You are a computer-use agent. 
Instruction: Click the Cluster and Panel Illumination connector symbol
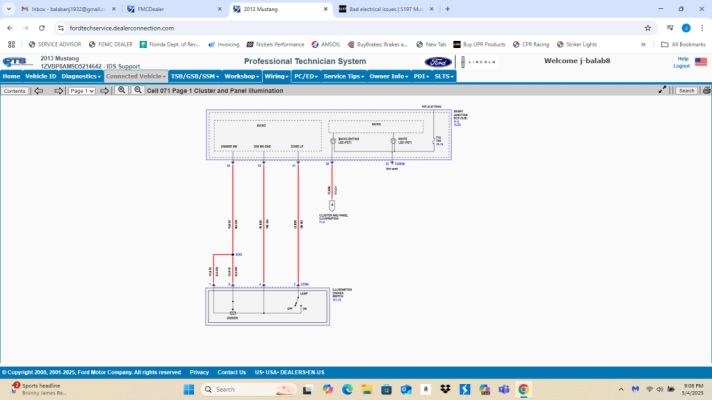pos(332,205)
